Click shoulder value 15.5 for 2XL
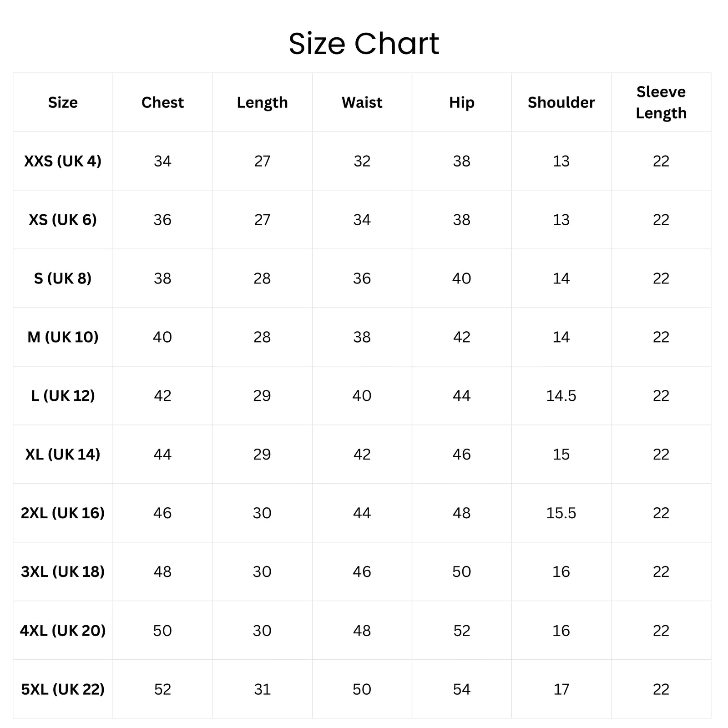Image resolution: width=728 pixels, height=728 pixels. point(561,513)
